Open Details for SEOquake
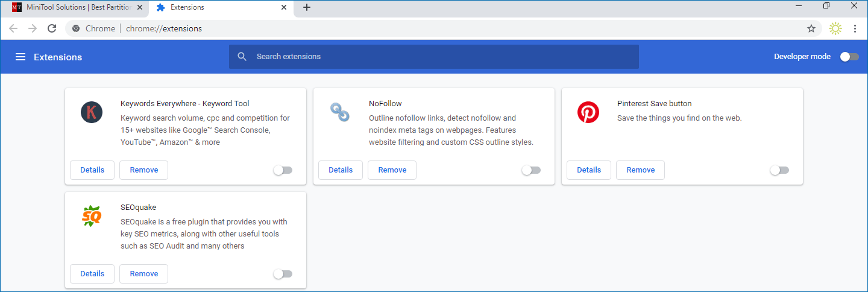868x292 pixels. 92,274
